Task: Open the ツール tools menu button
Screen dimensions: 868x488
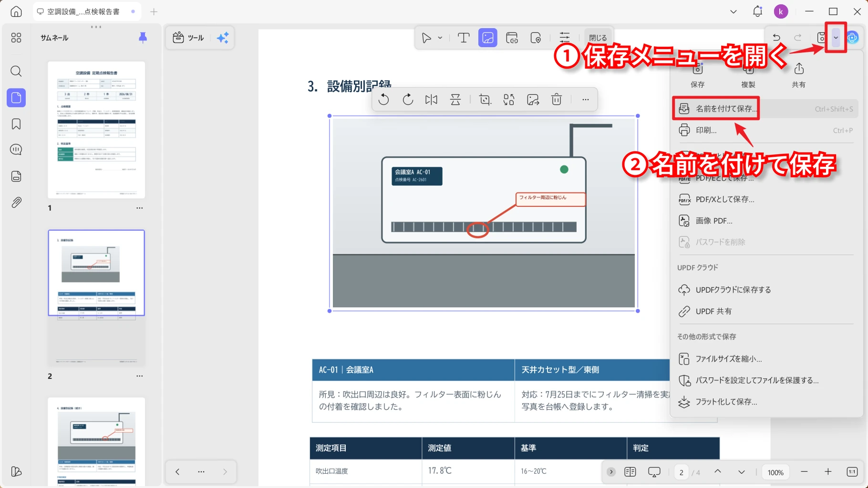Action: [188, 38]
